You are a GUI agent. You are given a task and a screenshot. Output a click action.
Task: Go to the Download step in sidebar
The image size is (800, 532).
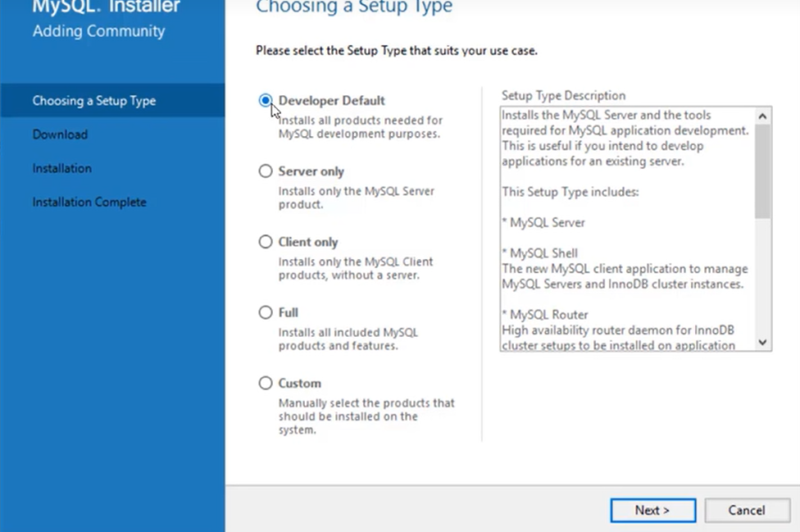[60, 134]
